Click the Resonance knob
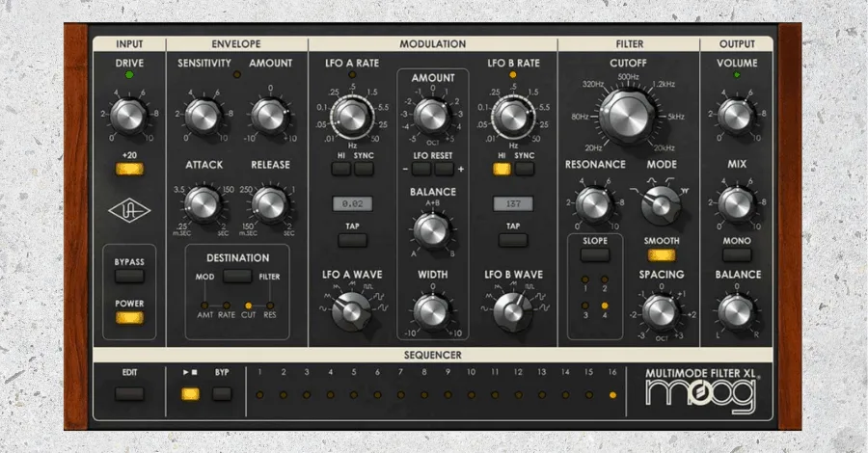Image resolution: width=868 pixels, height=453 pixels. coord(594,204)
